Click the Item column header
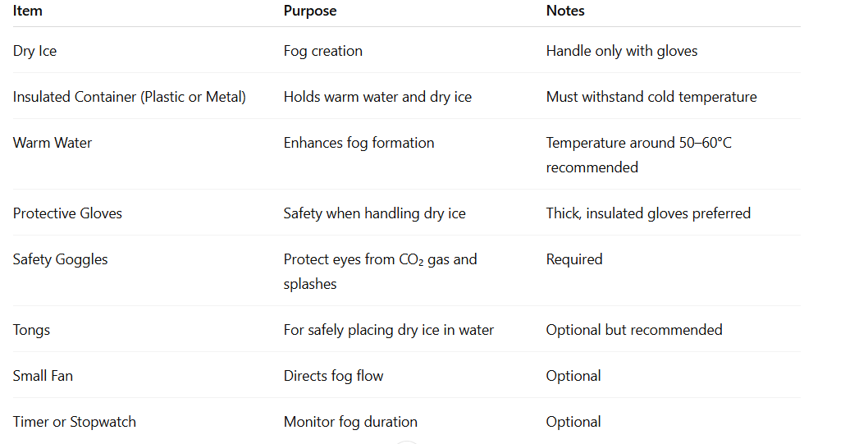The image size is (868, 444). [x=28, y=11]
